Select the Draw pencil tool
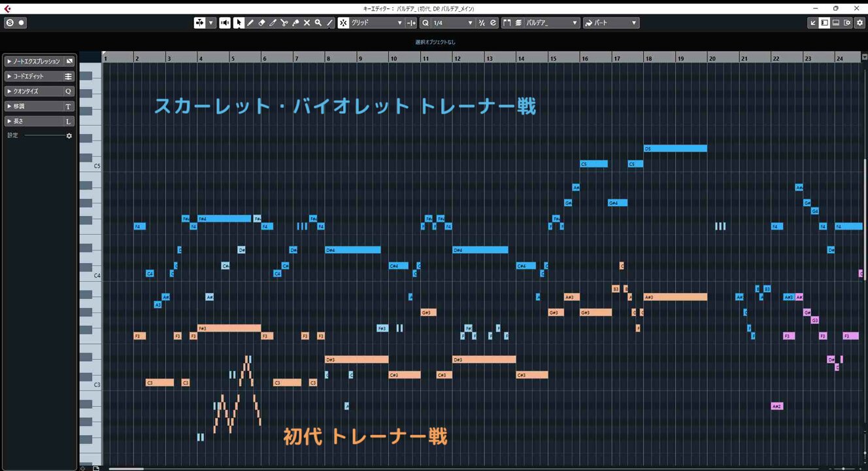868x471 pixels. (x=250, y=23)
